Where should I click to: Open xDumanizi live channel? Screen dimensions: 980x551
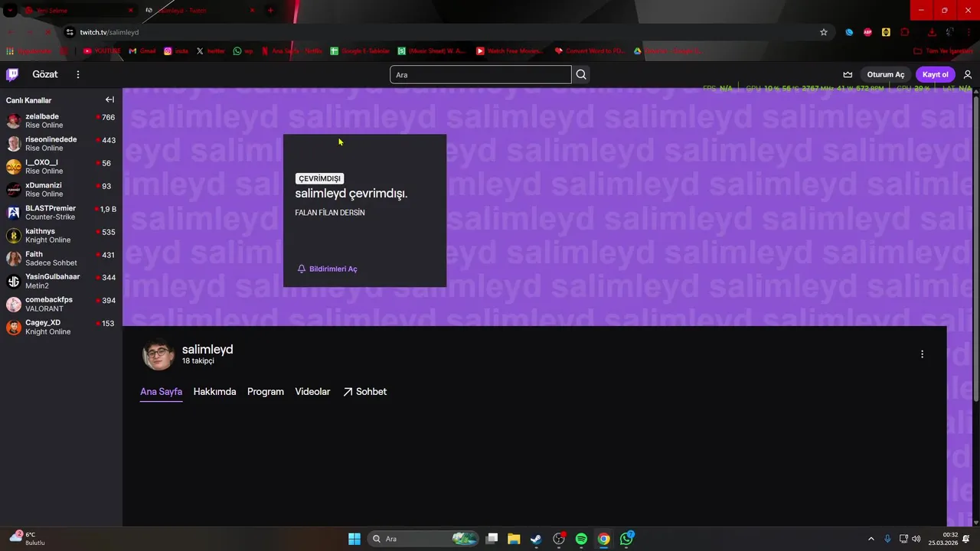pyautogui.click(x=60, y=190)
